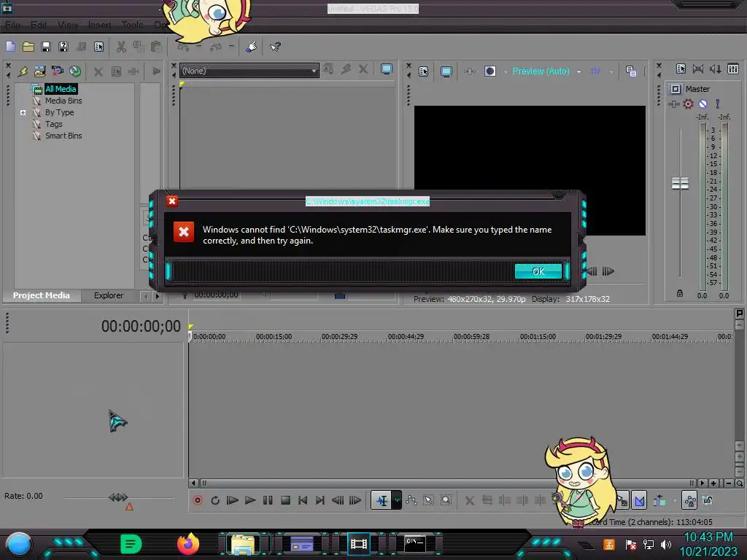
Task: Open the Video Output FX chain icon
Action: pos(470,71)
